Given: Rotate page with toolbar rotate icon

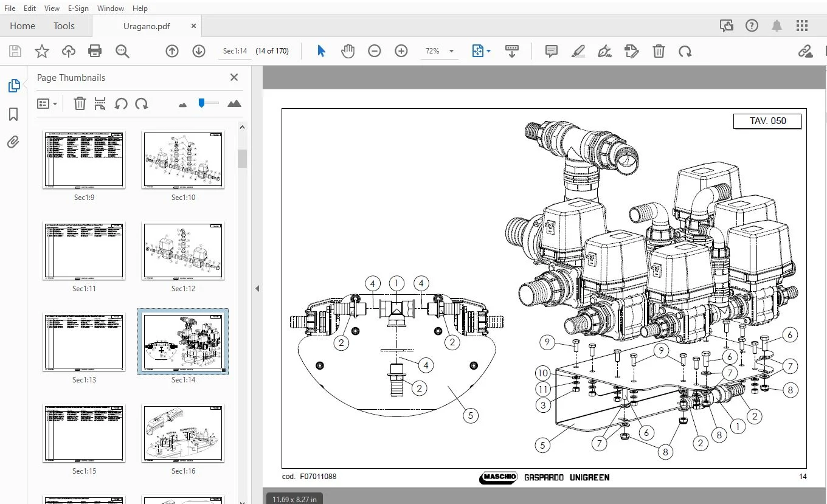Looking at the screenshot, I should [685, 51].
